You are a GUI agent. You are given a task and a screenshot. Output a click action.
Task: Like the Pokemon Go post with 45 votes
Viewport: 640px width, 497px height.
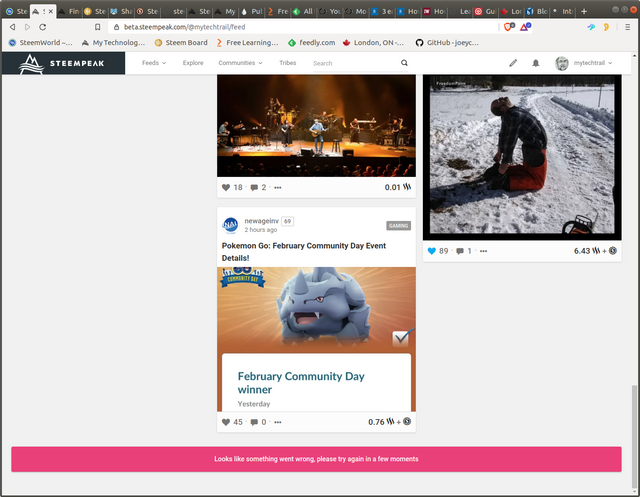[226, 422]
